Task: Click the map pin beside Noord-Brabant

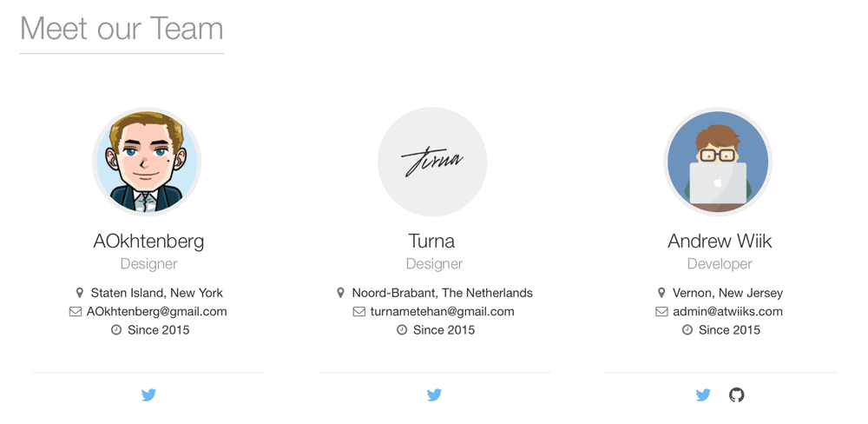Action: 341,293
